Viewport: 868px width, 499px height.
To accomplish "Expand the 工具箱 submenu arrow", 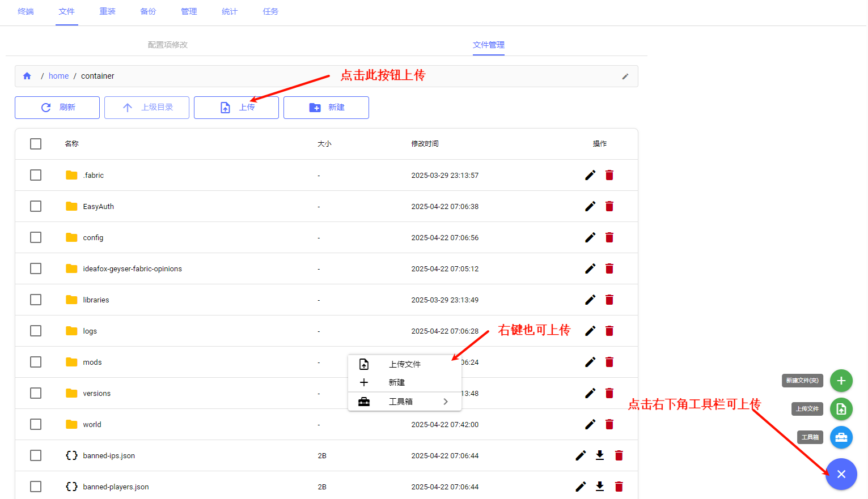I will [x=446, y=402].
